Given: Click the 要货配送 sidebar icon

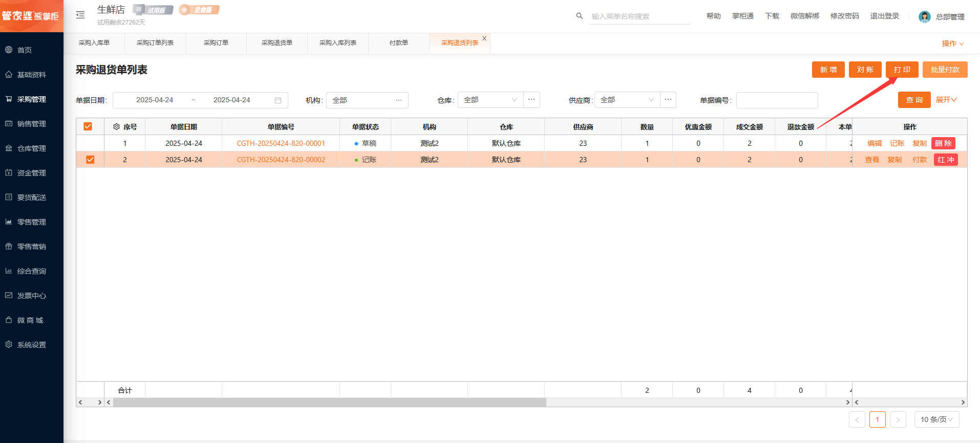Looking at the screenshot, I should (9, 197).
